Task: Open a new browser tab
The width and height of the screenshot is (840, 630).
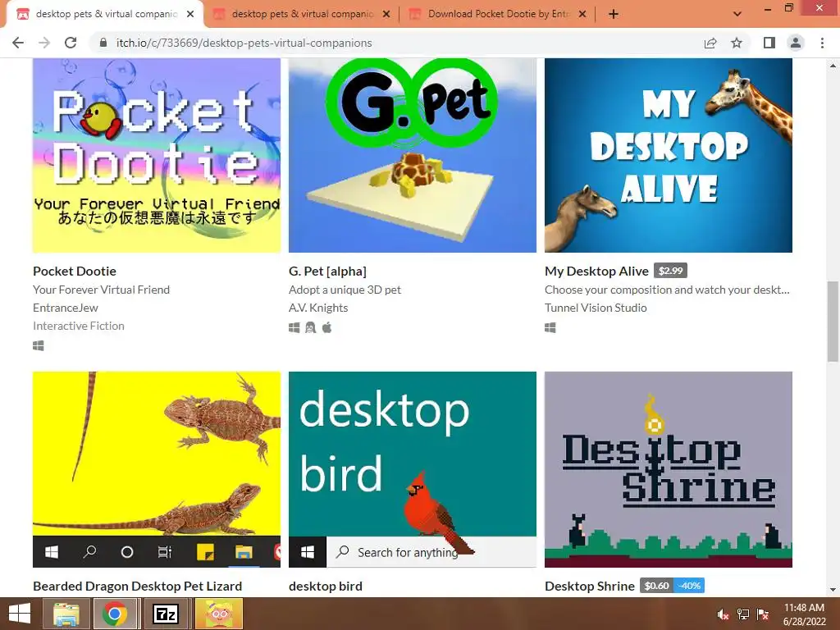Action: (x=614, y=14)
